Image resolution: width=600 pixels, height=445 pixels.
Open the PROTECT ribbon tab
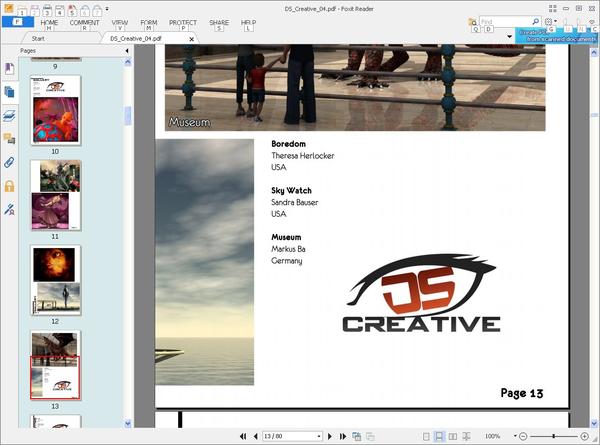183,23
